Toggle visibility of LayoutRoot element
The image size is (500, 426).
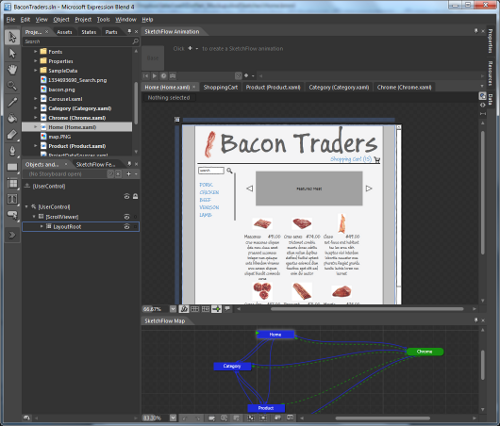(x=127, y=227)
